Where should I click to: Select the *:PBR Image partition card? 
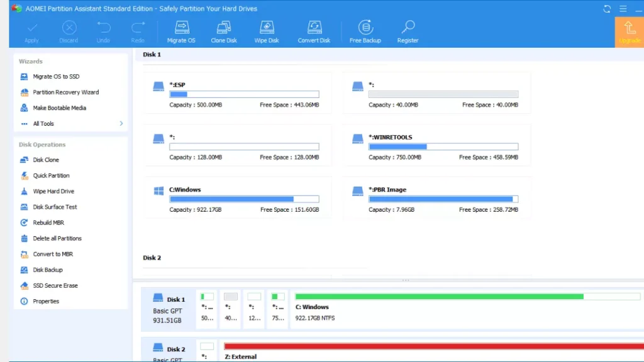pyautogui.click(x=436, y=198)
